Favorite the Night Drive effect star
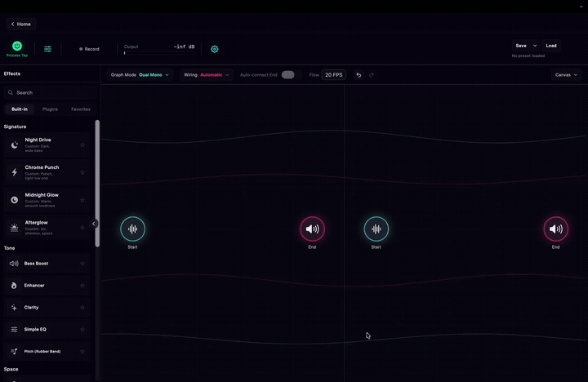The image size is (588, 382). click(82, 145)
